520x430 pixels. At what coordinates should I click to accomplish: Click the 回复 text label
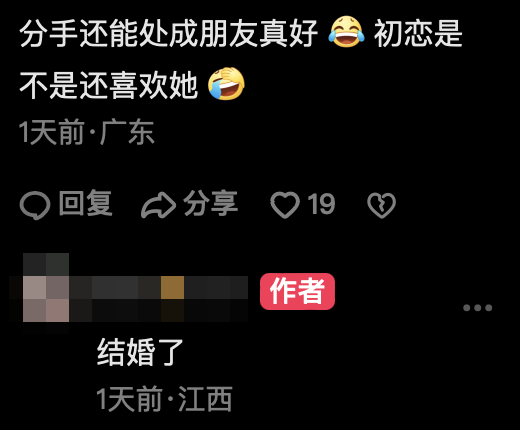tap(86, 203)
